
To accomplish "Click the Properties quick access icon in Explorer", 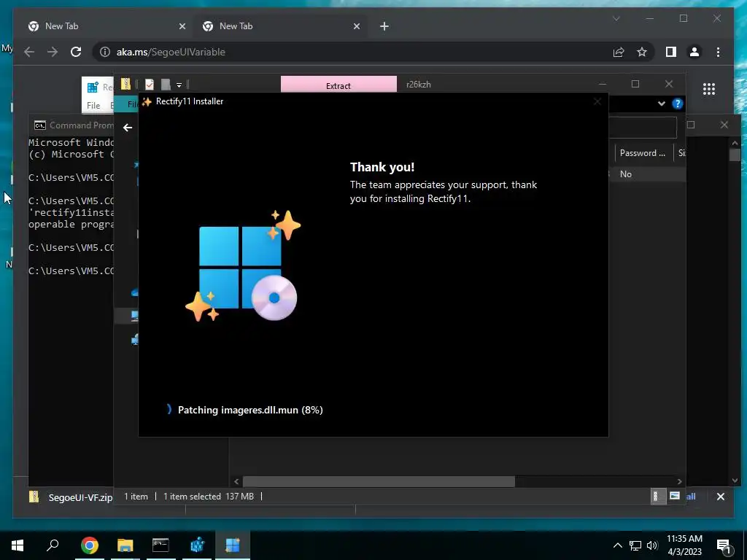I will coord(149,85).
